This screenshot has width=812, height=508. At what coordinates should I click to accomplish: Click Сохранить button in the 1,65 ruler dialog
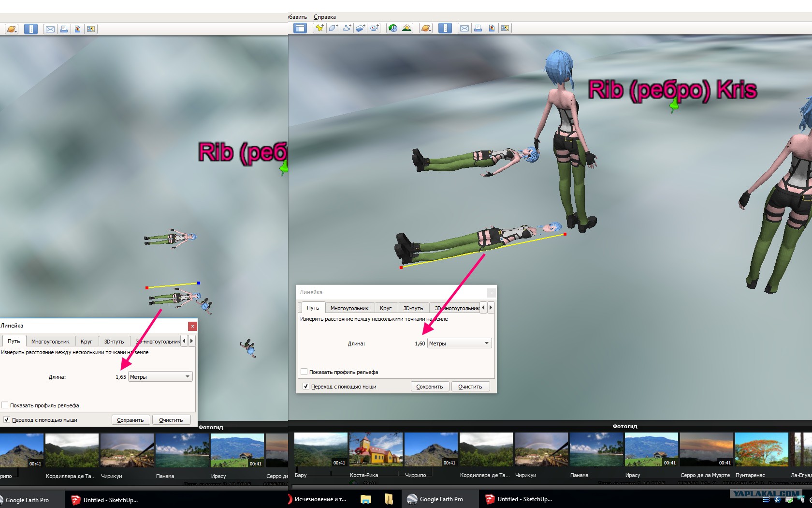[x=130, y=420]
